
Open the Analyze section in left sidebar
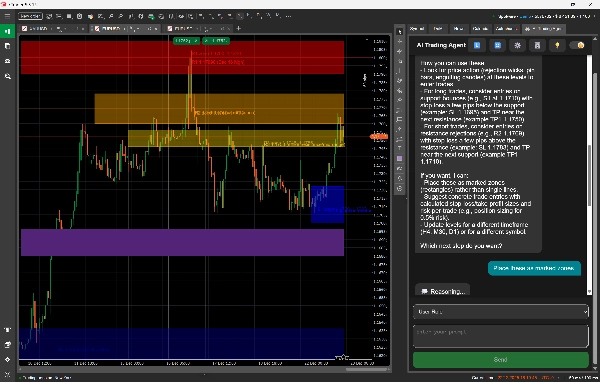click(7, 76)
